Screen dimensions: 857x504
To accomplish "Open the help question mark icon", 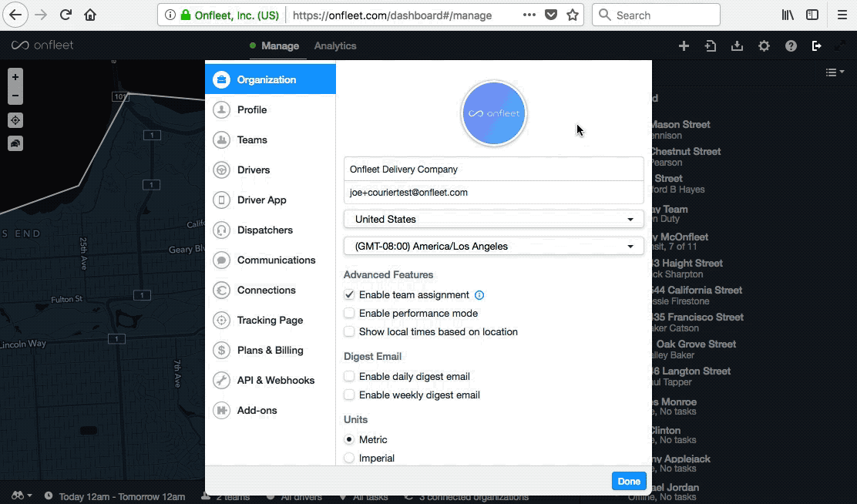I will [791, 46].
